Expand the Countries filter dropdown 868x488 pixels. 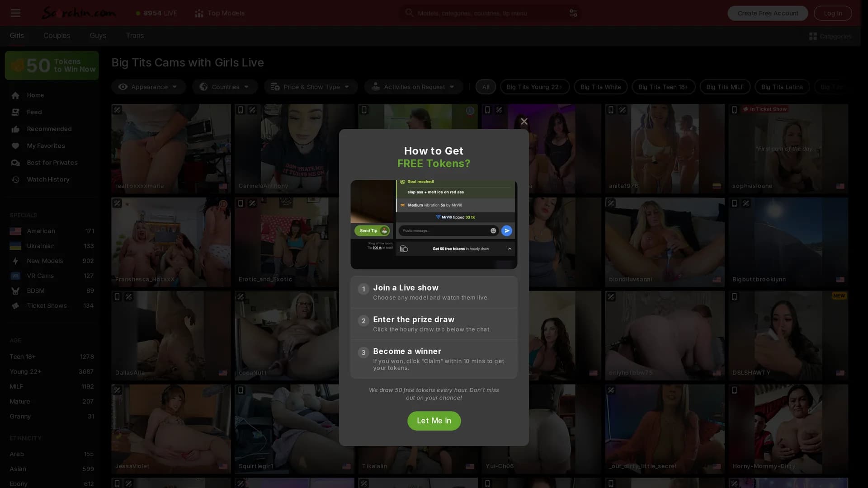coord(225,87)
